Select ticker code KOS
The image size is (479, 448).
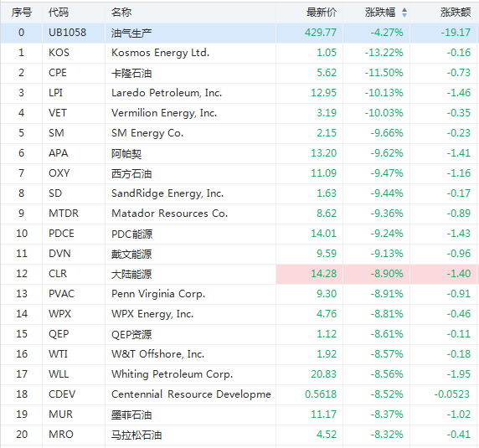(x=59, y=53)
